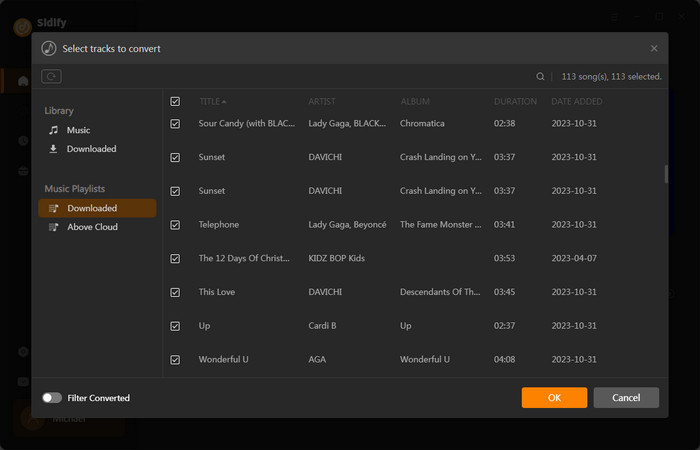Uncheck the Up track by Cardi B

coord(175,326)
